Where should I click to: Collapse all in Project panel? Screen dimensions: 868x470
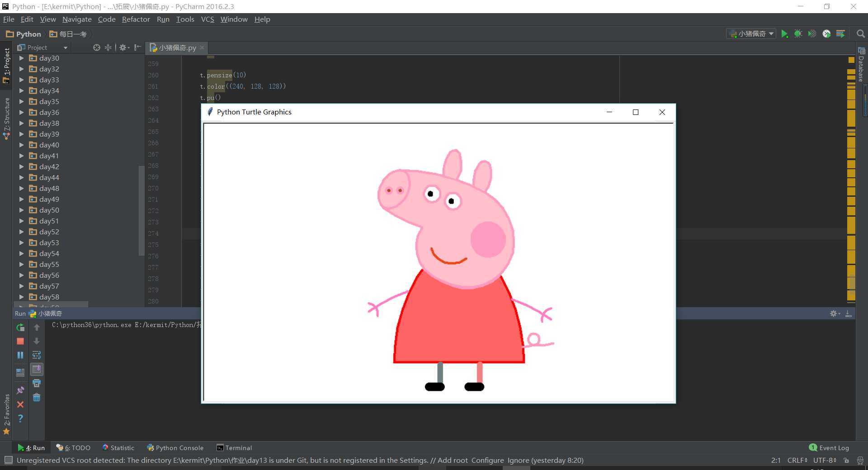[108, 47]
